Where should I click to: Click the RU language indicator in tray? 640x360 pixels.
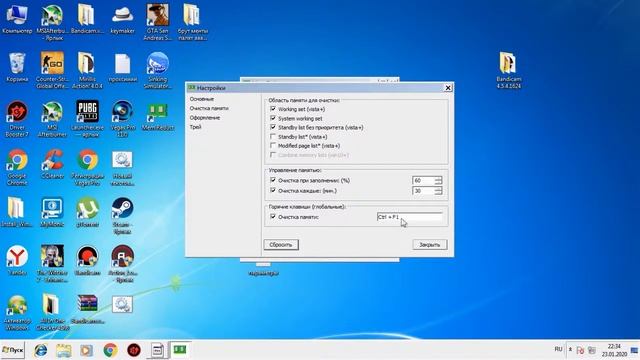tap(558, 349)
